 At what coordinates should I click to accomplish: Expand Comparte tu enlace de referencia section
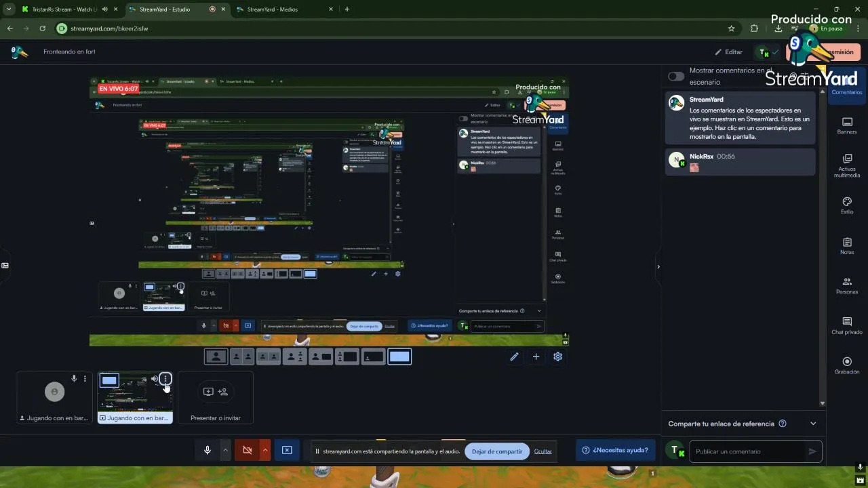click(x=813, y=424)
